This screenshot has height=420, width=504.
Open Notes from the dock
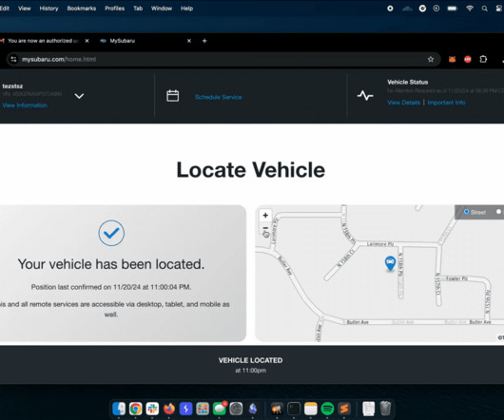(311, 409)
